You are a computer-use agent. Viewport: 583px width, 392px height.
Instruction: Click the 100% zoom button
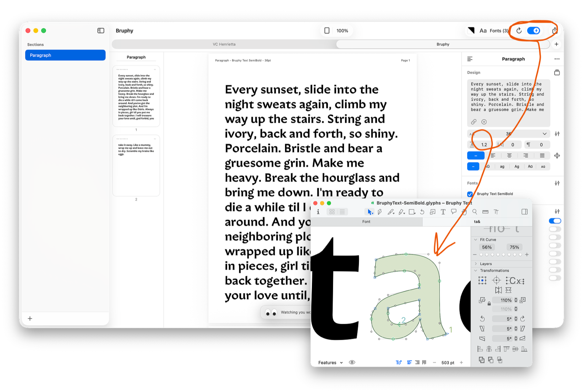point(342,31)
